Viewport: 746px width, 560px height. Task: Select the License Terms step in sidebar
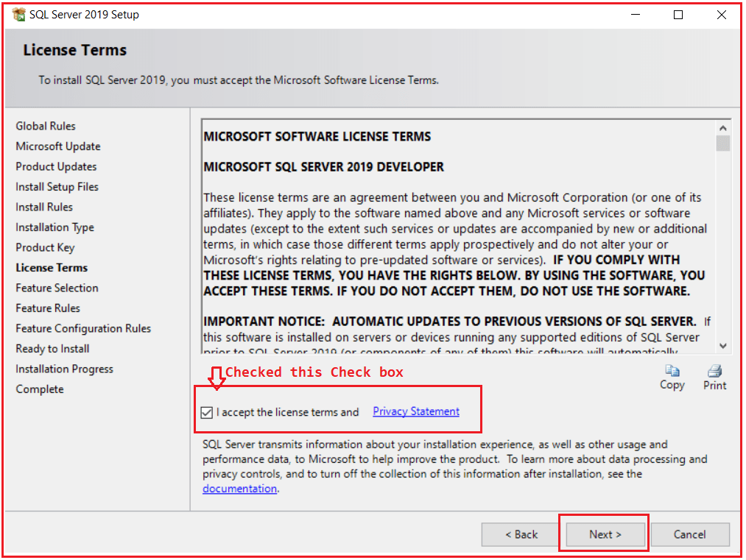click(52, 268)
